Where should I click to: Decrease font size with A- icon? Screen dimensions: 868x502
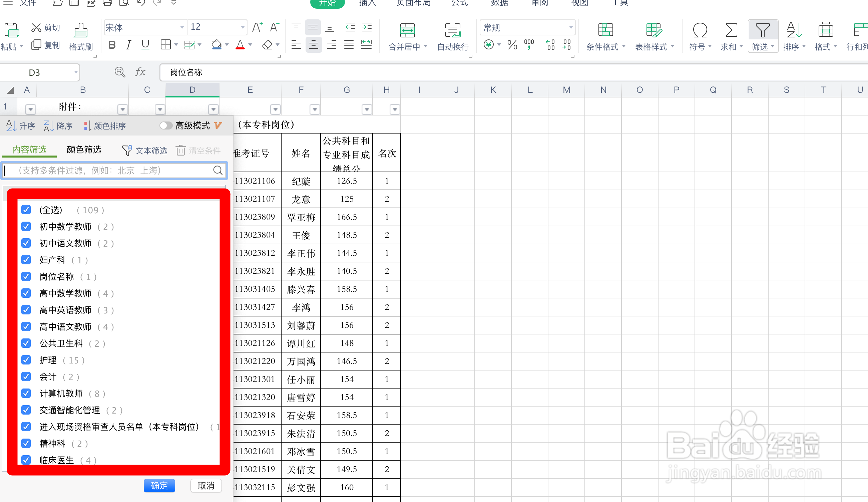pos(275,27)
